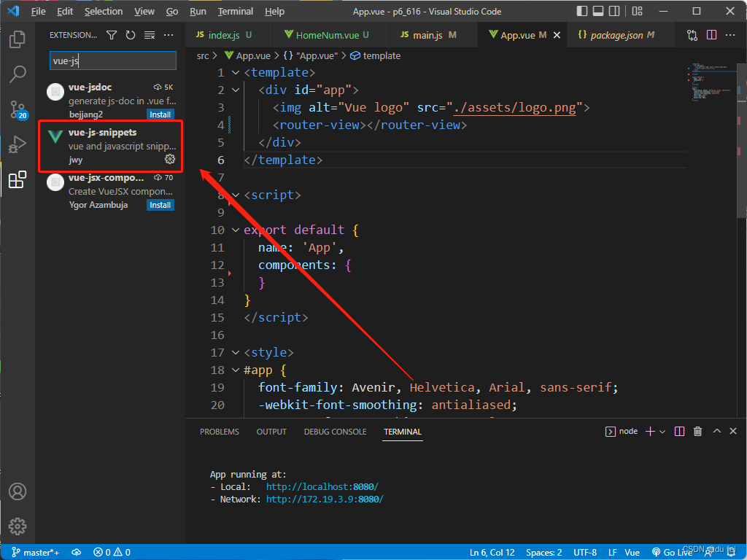The width and height of the screenshot is (747, 560).
Task: Collapse the #app style rule fold arrow
Action: (x=236, y=370)
